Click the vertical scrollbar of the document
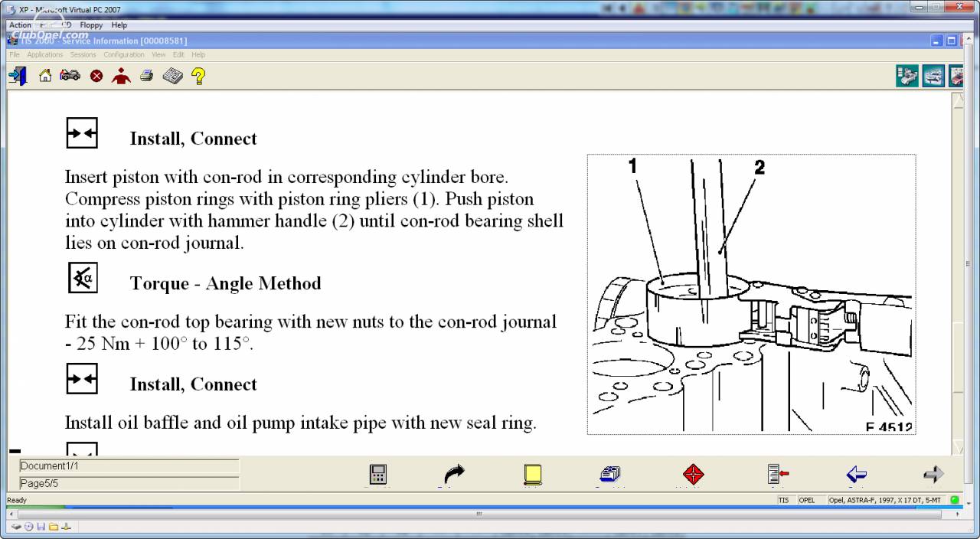The height and width of the screenshot is (539, 980). (958, 273)
